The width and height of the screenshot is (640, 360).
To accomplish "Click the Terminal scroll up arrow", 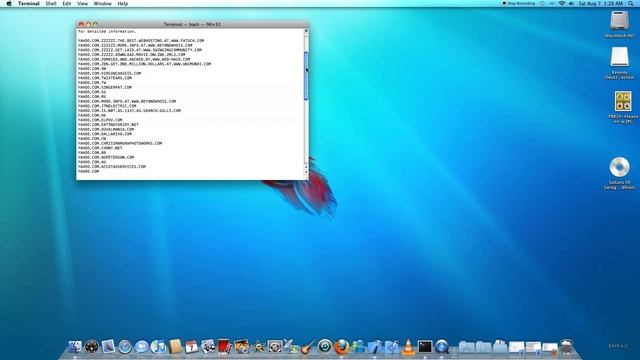I will [x=306, y=31].
